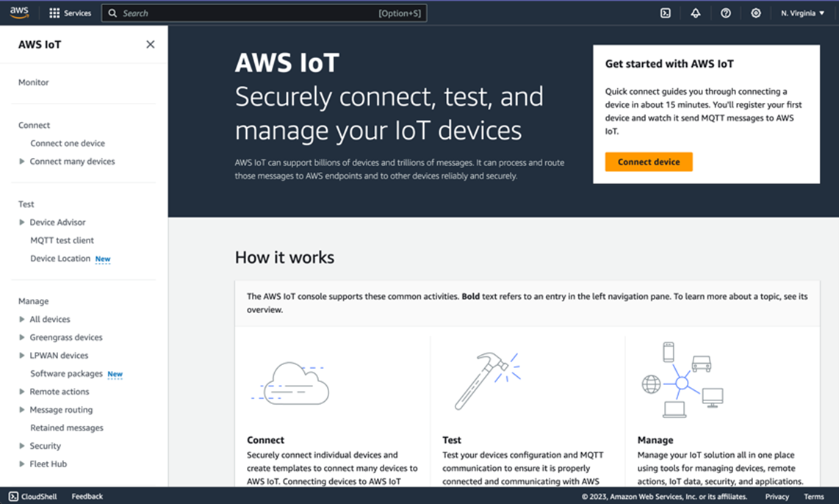Open the MQTT test client page
839x504 pixels.
click(62, 240)
